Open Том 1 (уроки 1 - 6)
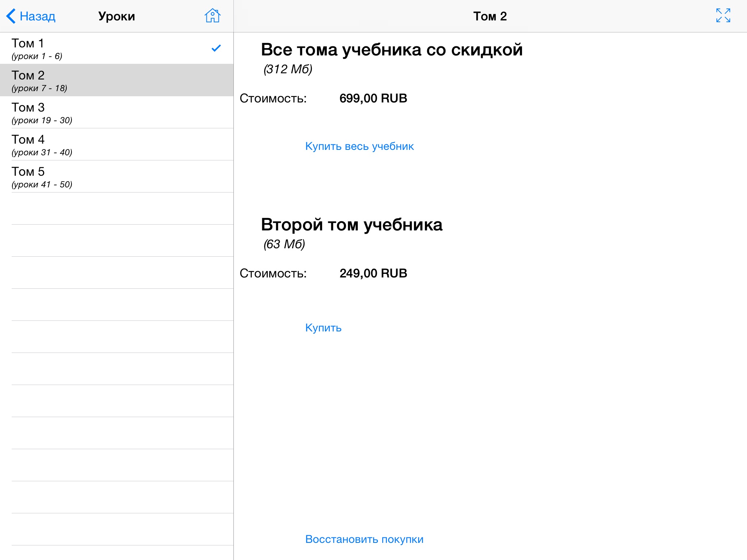 [117, 48]
